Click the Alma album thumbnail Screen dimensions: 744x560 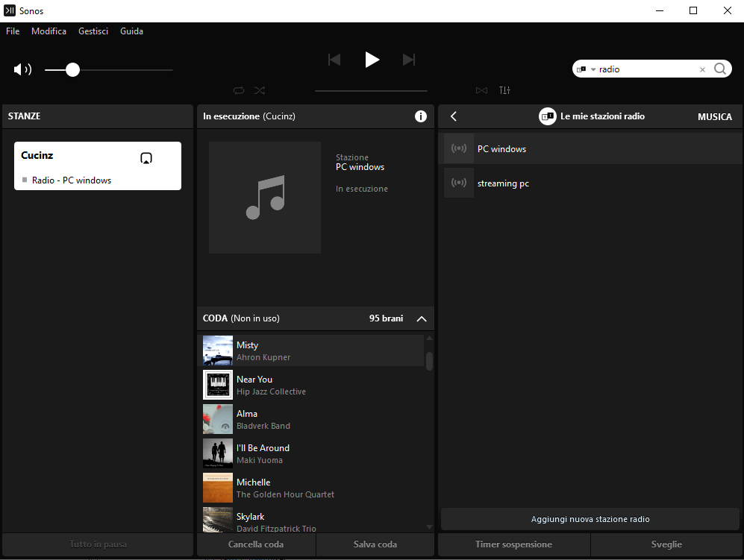point(218,419)
